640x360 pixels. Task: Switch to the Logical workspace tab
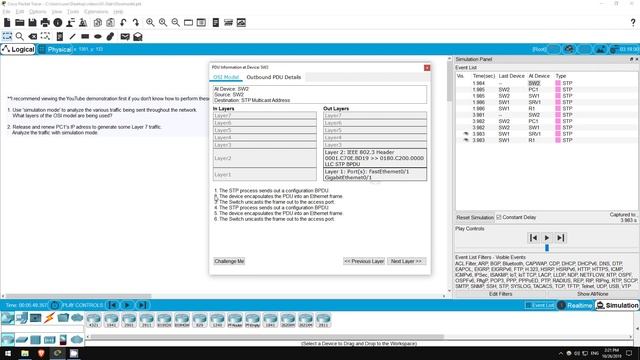pos(18,49)
